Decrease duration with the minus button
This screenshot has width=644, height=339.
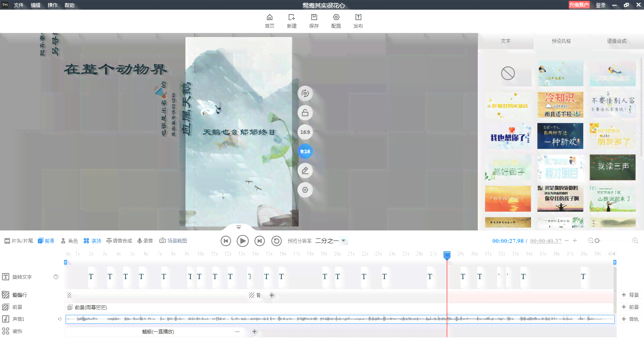pyautogui.click(x=567, y=240)
